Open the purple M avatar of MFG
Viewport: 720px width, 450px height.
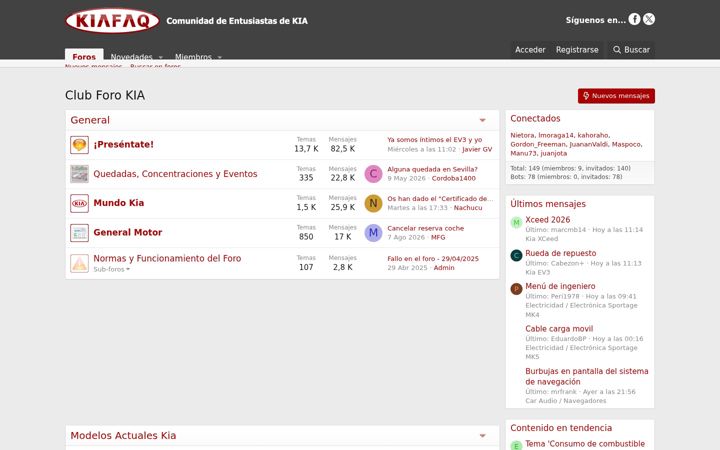point(373,233)
